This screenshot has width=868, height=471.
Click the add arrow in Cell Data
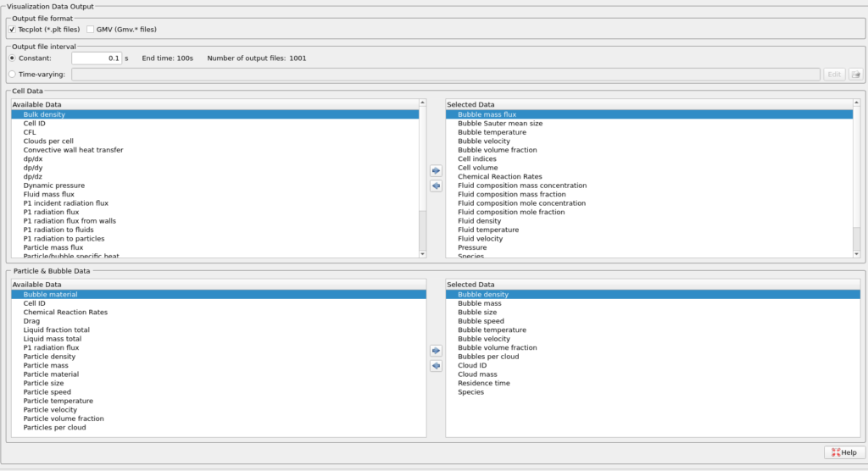[x=436, y=171]
